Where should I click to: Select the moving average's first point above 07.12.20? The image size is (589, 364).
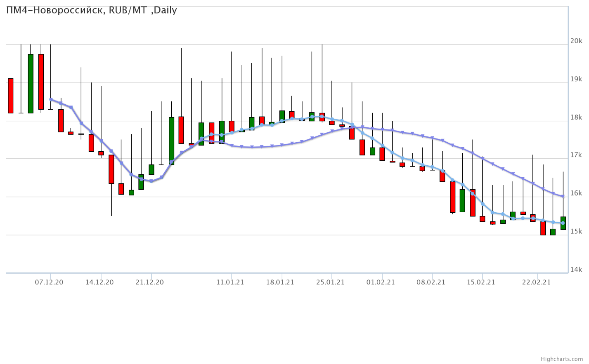[51, 99]
